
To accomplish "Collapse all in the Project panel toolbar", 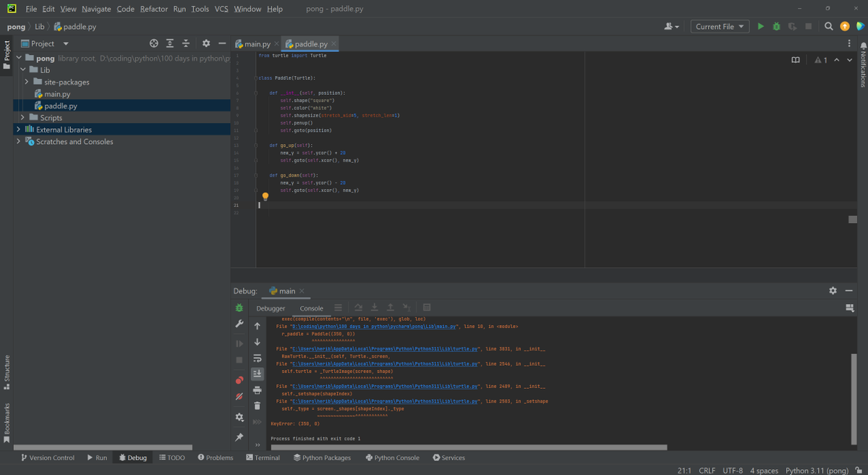I will (186, 43).
